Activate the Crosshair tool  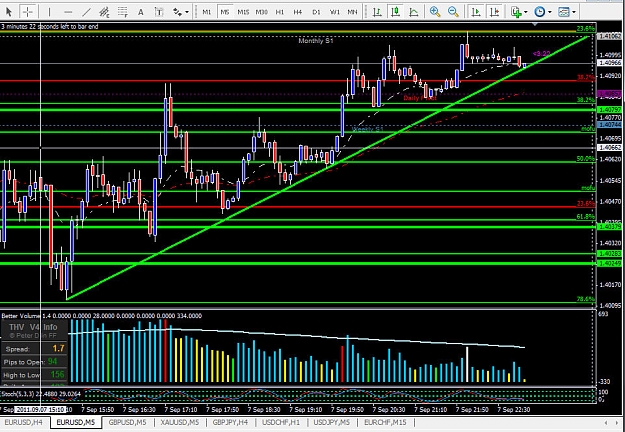click(x=28, y=12)
